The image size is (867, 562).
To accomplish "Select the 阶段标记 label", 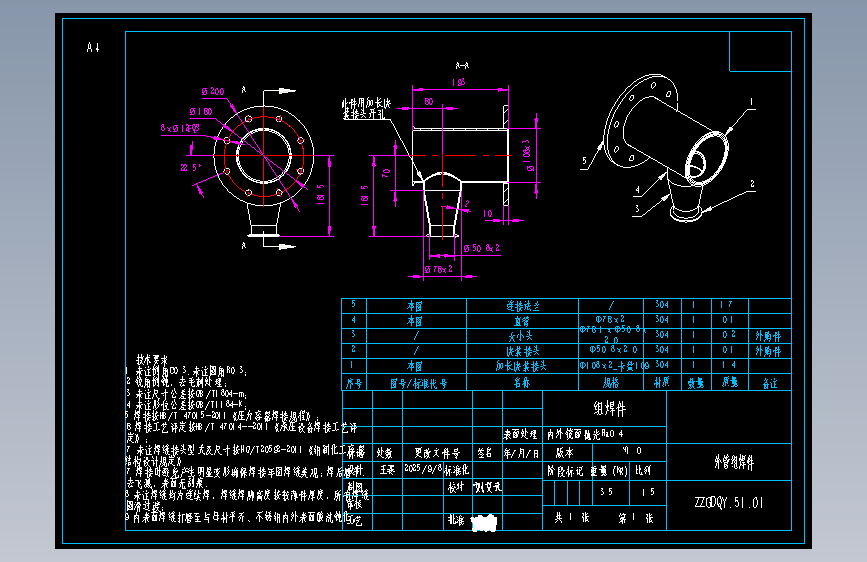I will point(565,471).
